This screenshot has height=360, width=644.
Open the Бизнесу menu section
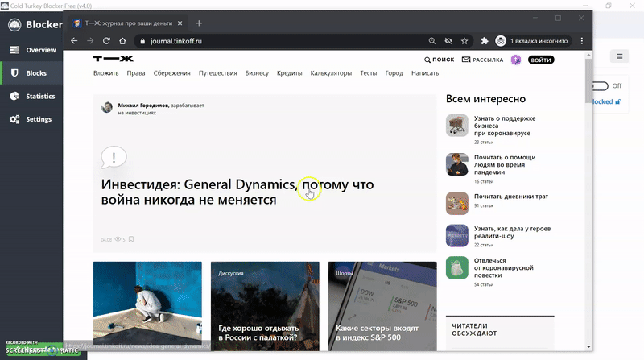(257, 73)
